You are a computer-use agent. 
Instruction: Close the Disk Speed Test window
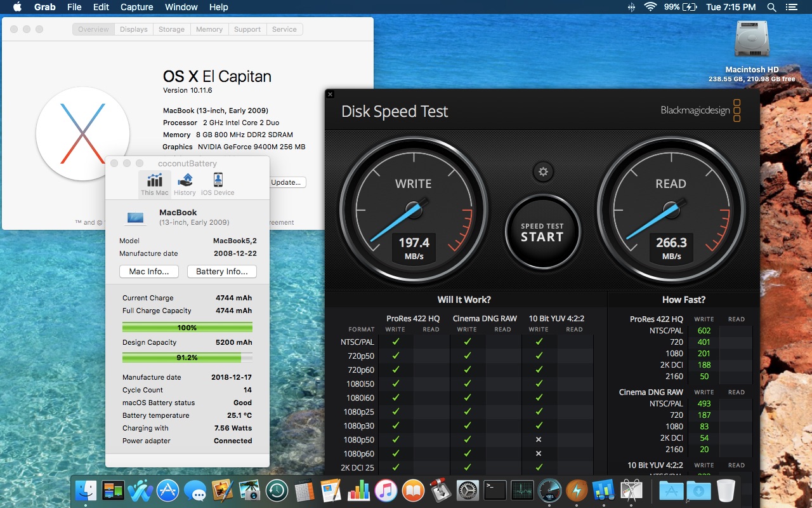(330, 94)
